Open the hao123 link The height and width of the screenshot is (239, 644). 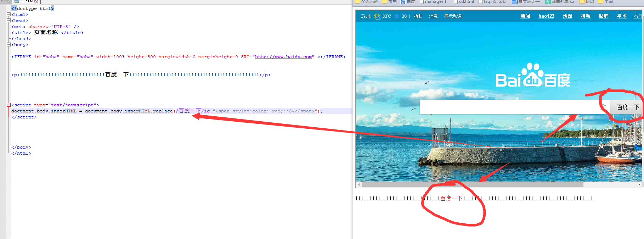click(546, 16)
